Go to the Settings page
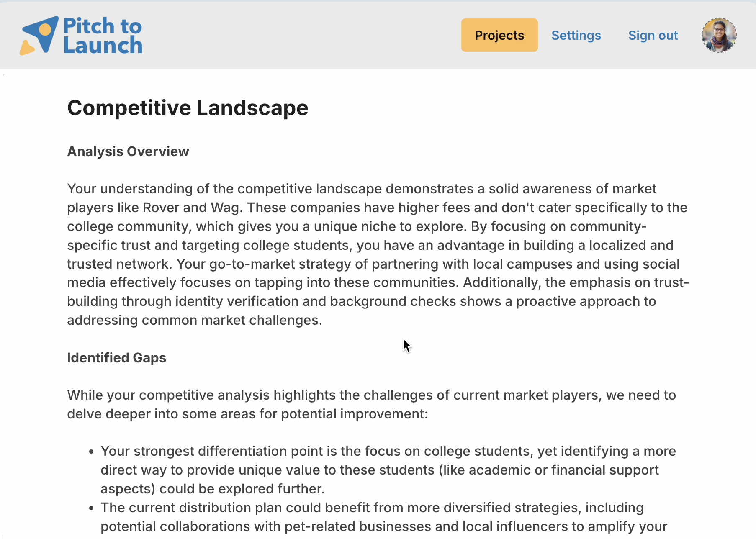 pos(576,36)
